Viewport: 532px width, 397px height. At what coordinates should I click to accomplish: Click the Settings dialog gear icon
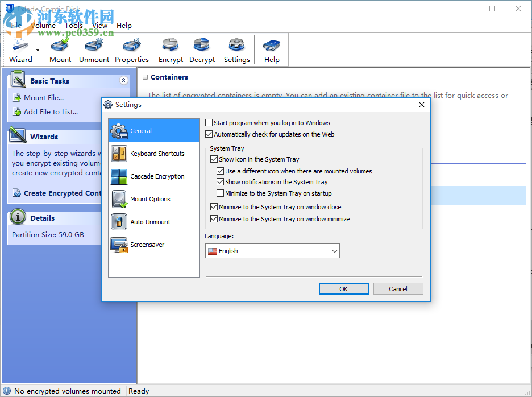click(108, 105)
